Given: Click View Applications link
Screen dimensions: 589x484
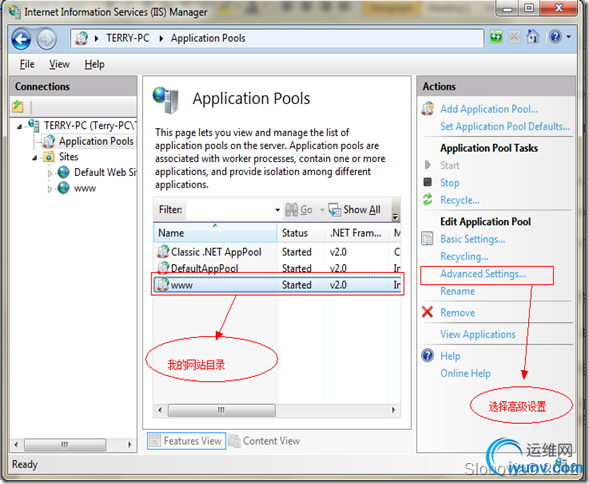Looking at the screenshot, I should (x=478, y=334).
